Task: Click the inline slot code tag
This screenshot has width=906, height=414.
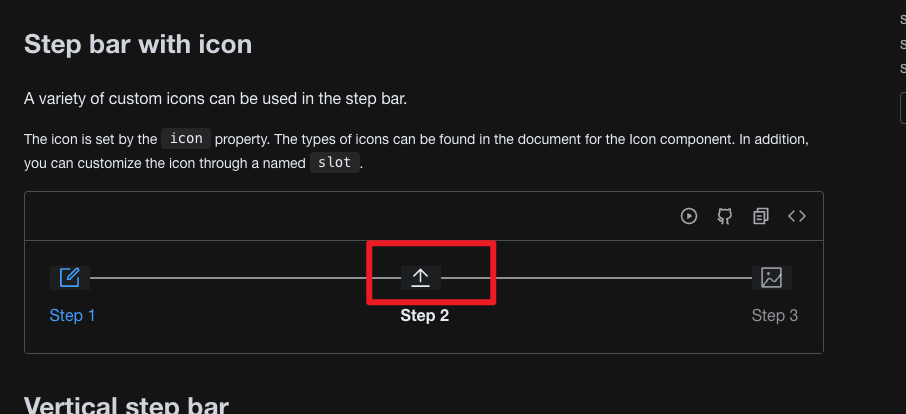Action: pos(335,162)
